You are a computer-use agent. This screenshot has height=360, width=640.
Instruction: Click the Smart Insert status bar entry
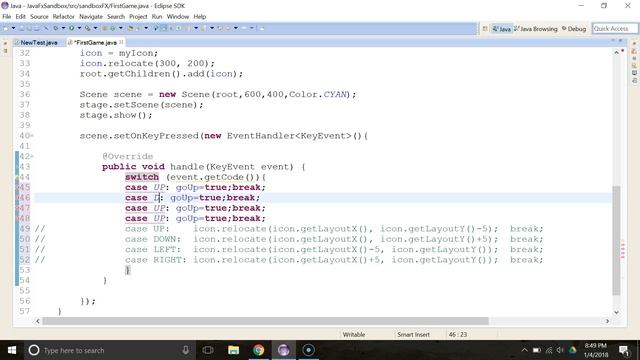pos(413,335)
